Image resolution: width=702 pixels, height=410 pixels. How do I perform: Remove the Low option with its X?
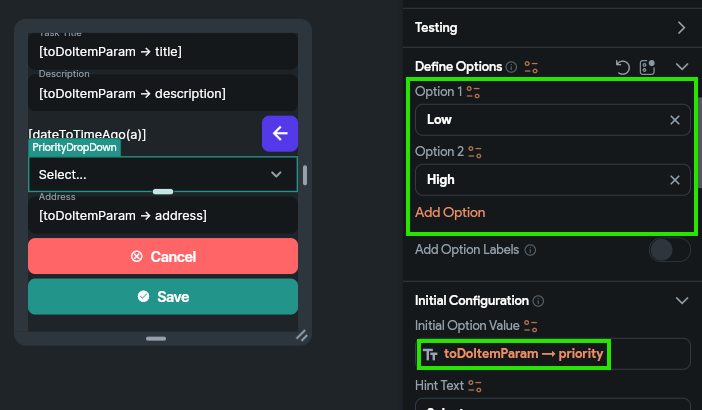point(675,120)
